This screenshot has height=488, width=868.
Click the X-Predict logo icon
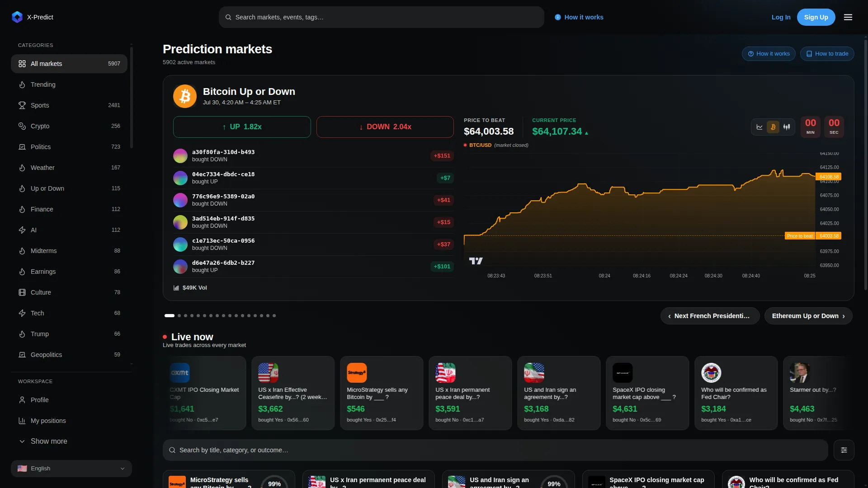[x=17, y=17]
